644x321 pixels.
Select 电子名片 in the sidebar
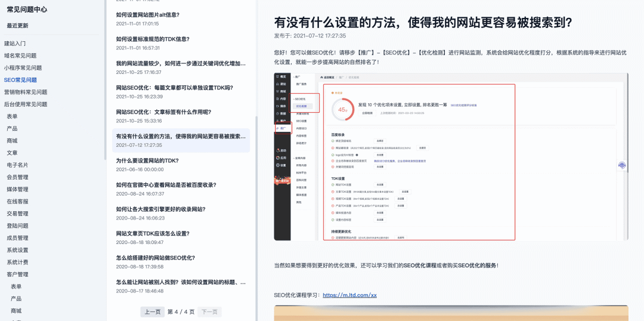(x=18, y=165)
